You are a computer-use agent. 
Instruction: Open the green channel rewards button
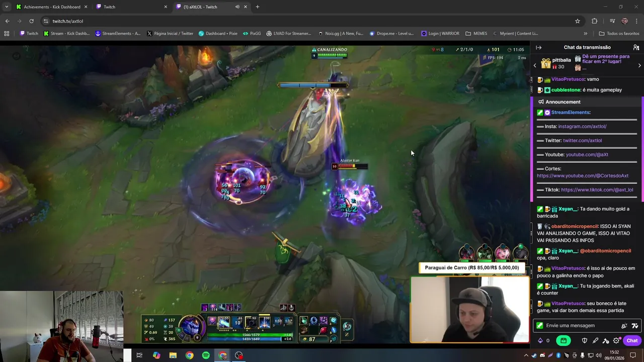pos(563,340)
